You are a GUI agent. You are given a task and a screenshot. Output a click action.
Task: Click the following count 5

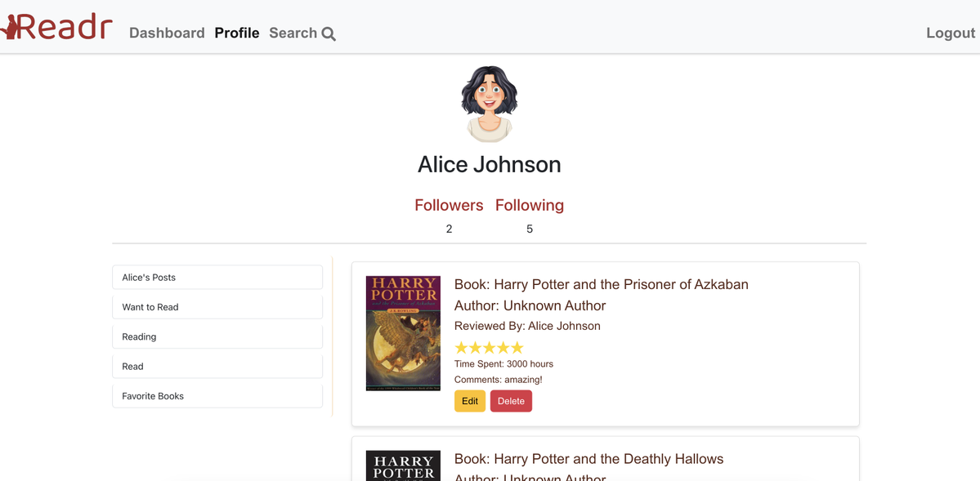(x=530, y=229)
